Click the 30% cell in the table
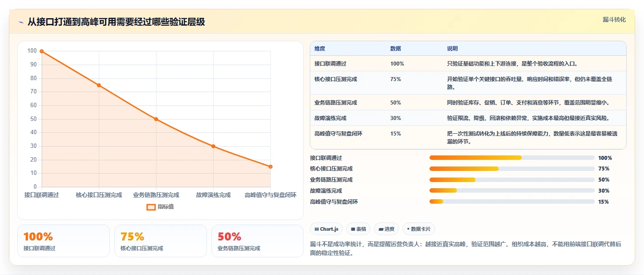644x275 pixels. coord(395,118)
